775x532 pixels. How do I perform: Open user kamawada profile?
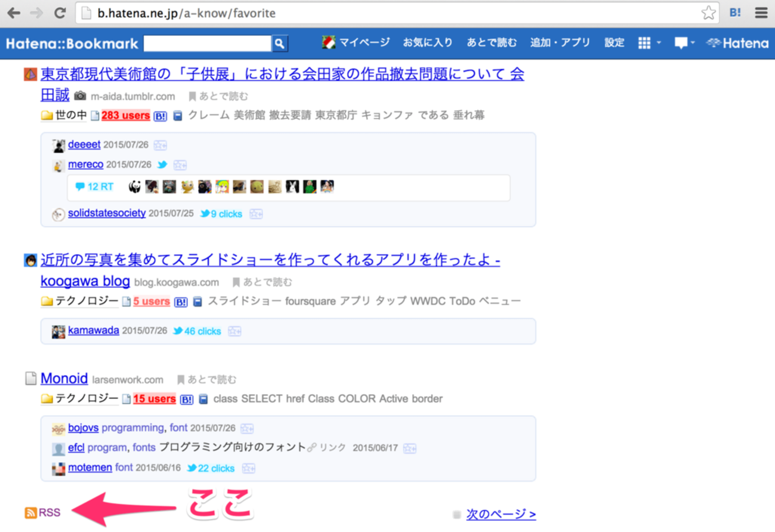tap(94, 330)
